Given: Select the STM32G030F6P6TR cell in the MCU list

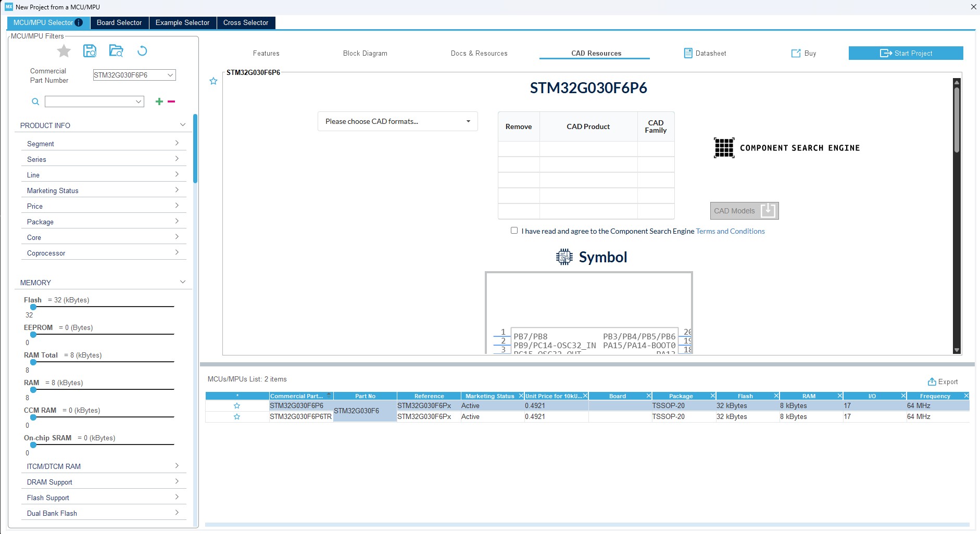Looking at the screenshot, I should point(300,417).
